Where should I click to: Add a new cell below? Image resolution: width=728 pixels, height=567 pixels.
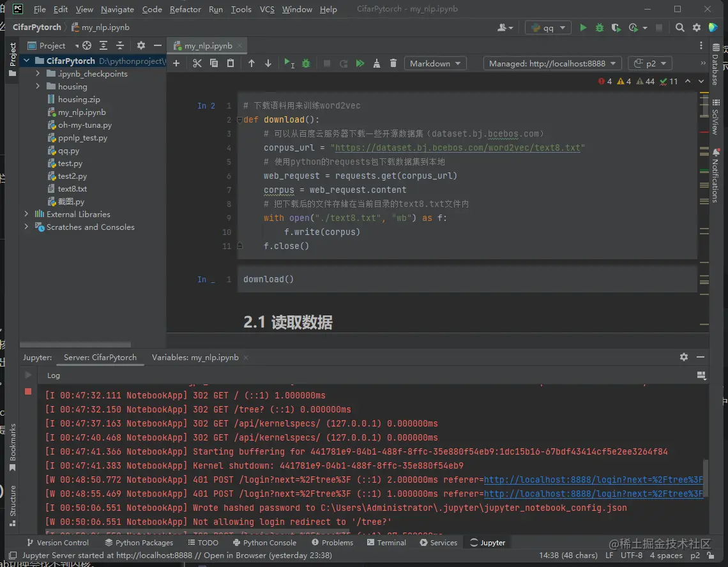176,63
